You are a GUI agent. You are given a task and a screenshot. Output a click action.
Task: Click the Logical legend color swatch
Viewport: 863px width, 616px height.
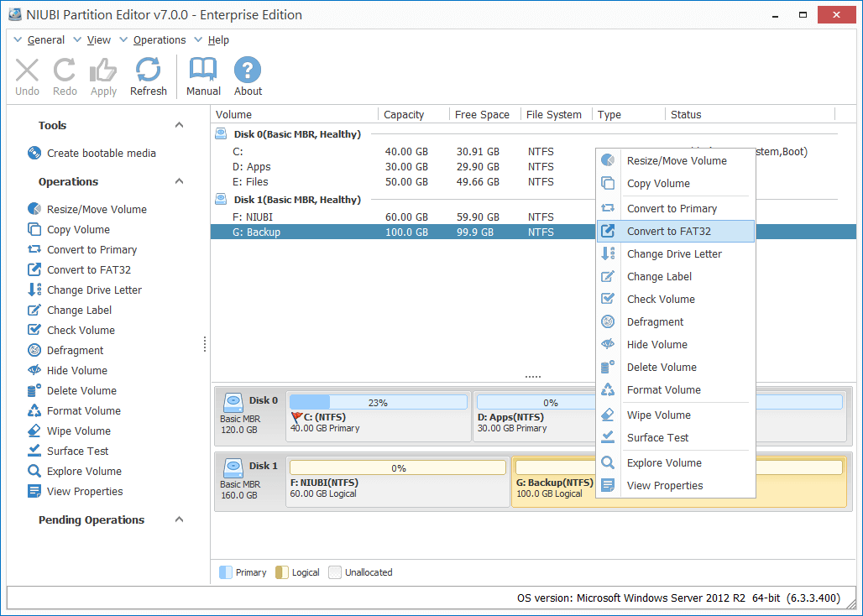tap(282, 572)
